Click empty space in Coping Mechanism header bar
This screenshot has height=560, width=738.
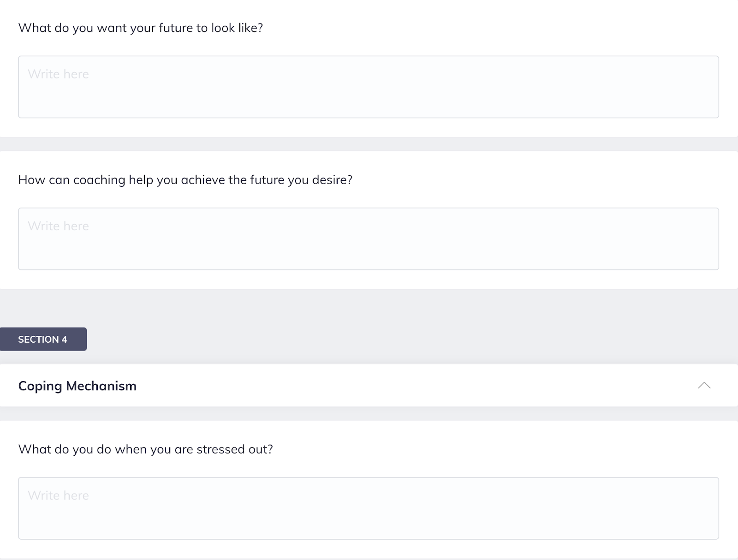click(x=415, y=386)
